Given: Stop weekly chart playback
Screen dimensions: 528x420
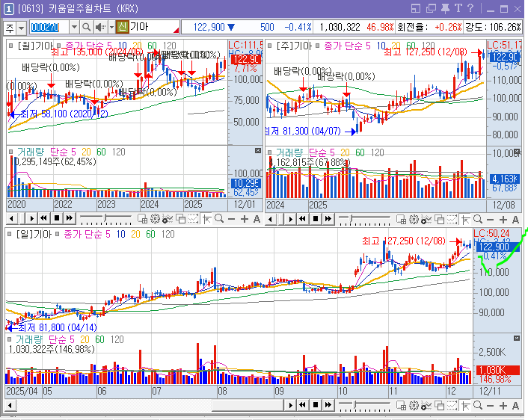Looking at the screenshot, I should [316, 219].
